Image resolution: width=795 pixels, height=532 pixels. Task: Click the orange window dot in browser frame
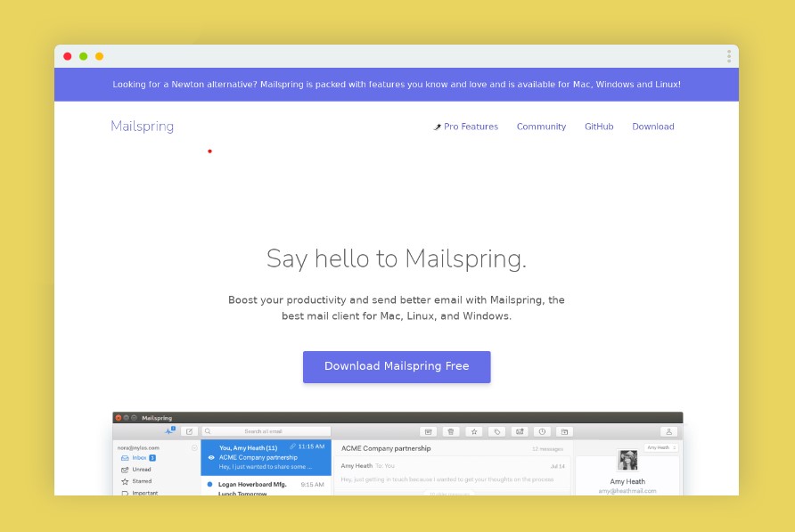point(100,56)
